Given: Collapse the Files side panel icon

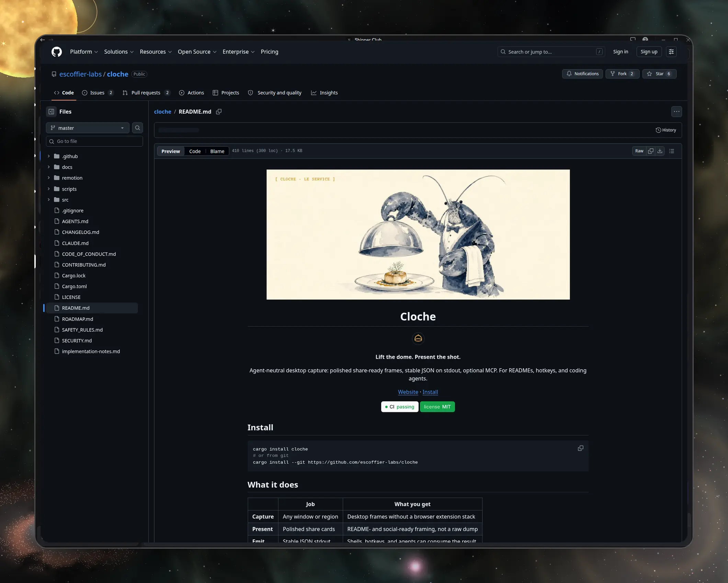Looking at the screenshot, I should click(x=51, y=112).
